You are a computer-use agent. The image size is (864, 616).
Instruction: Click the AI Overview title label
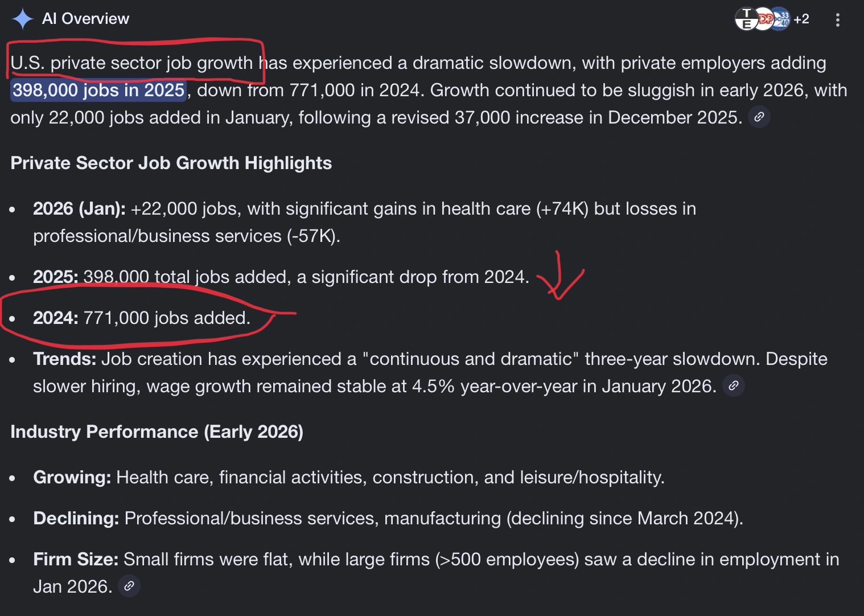coord(85,19)
